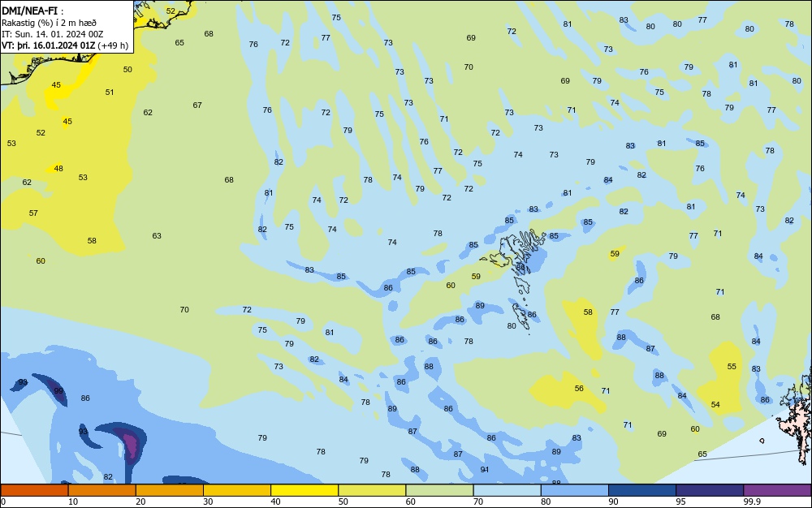The image size is (812, 508).
Task: Click the humidity value 54 on the map
Action: [x=715, y=405]
